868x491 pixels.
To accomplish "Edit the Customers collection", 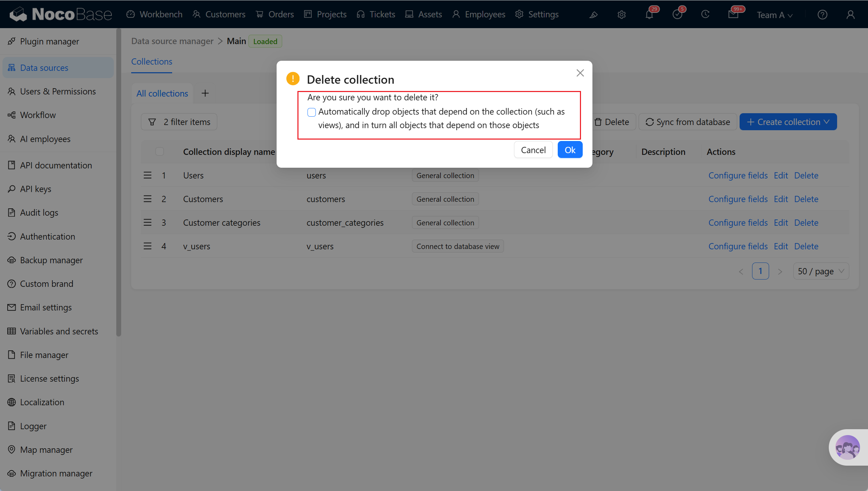I will [781, 199].
